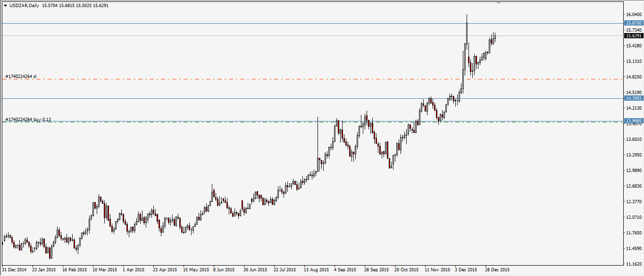The height and width of the screenshot is (276, 644).
Task: Click the highlighted 14.3955 price label
Action: [x=634, y=98]
